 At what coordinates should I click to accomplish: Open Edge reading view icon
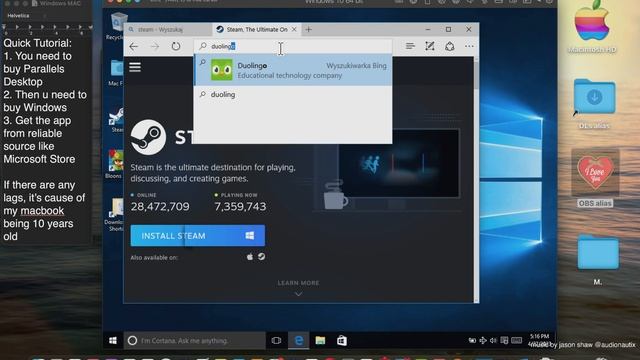pos(410,46)
